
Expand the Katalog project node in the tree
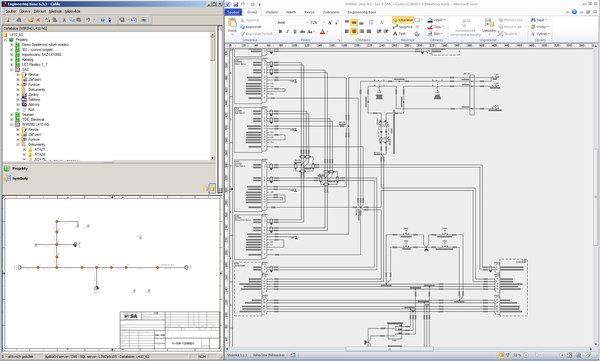(11, 60)
